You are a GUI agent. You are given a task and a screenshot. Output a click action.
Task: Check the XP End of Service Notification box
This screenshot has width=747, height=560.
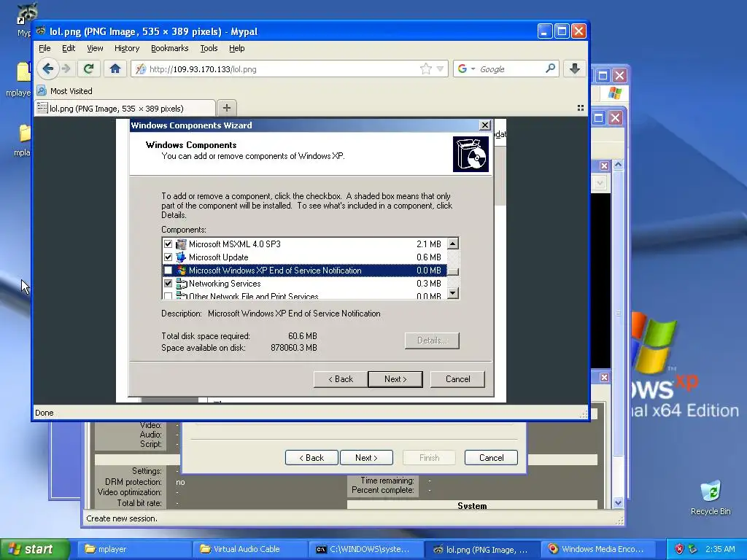pyautogui.click(x=169, y=271)
